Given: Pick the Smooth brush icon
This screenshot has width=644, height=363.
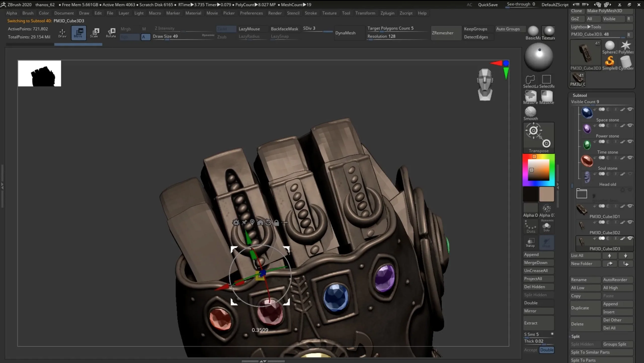Looking at the screenshot, I should (531, 114).
